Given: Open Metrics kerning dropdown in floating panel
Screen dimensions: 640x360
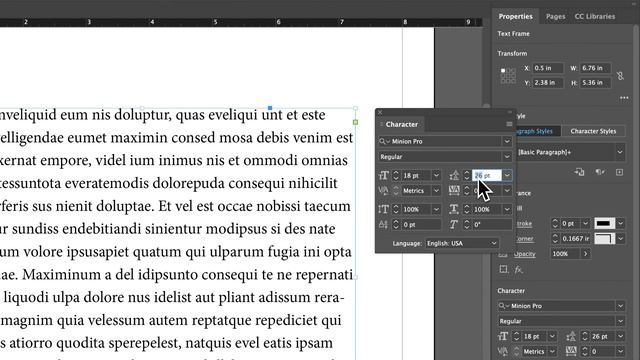Looking at the screenshot, I should (x=436, y=191).
